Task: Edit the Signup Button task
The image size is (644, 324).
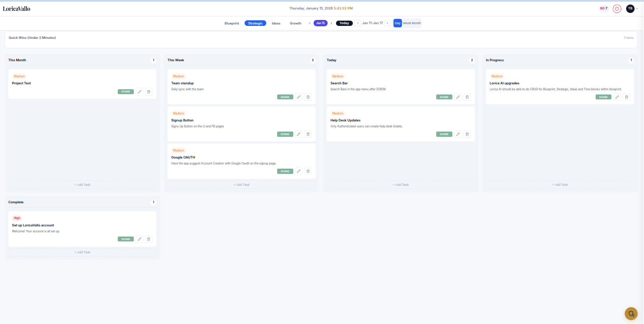Action: tap(299, 134)
